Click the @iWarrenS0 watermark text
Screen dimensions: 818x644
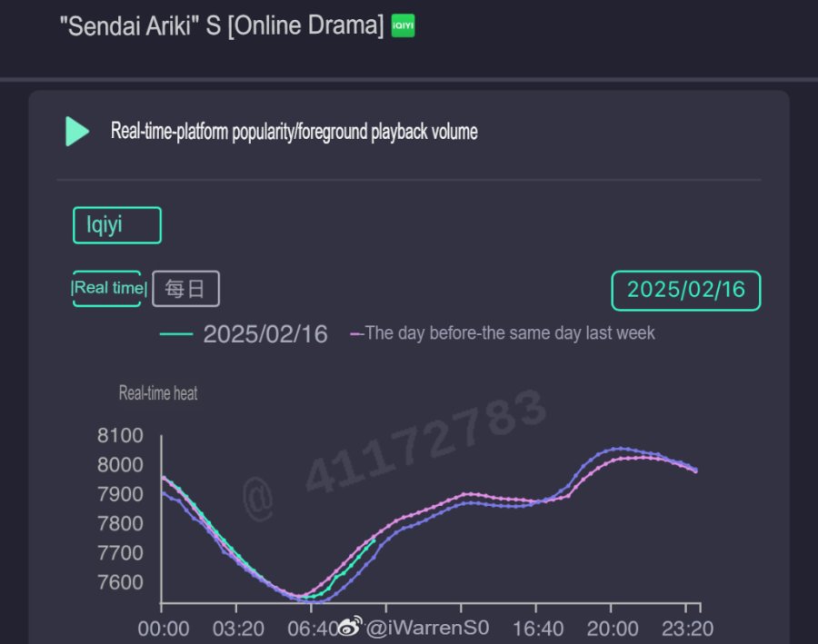pos(427,627)
